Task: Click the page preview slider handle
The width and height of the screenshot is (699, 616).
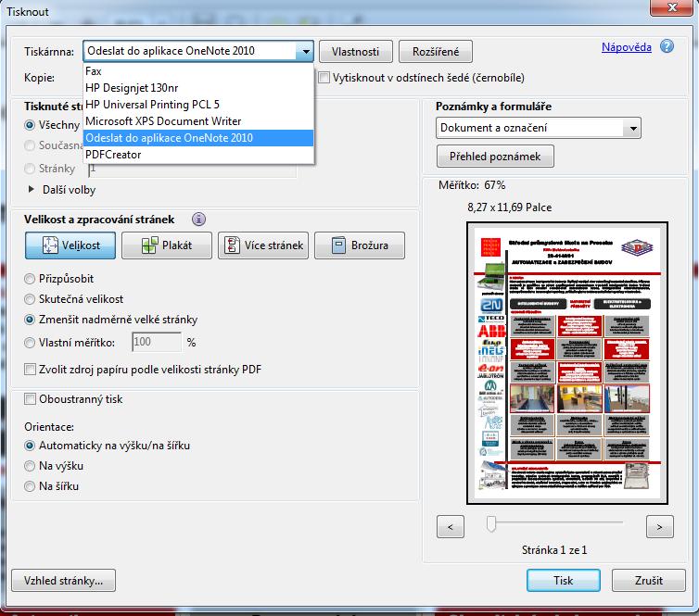Action: pos(491,524)
